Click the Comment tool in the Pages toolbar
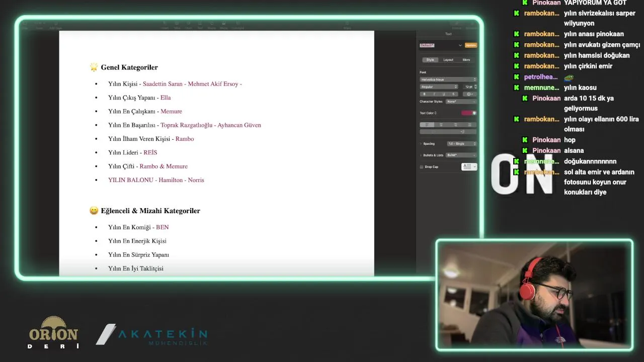 pyautogui.click(x=238, y=25)
